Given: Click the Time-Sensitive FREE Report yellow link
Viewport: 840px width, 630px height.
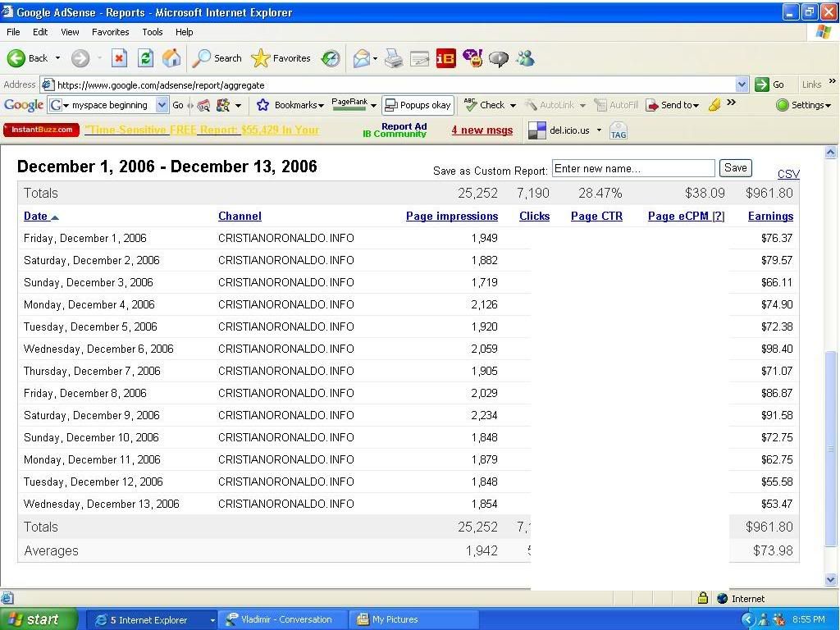Looking at the screenshot, I should coord(202,130).
